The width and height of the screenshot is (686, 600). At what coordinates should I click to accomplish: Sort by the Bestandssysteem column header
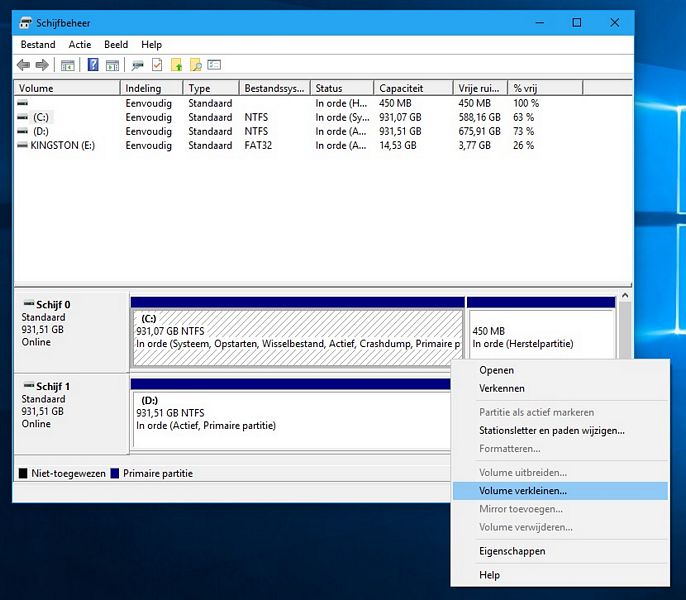274,88
